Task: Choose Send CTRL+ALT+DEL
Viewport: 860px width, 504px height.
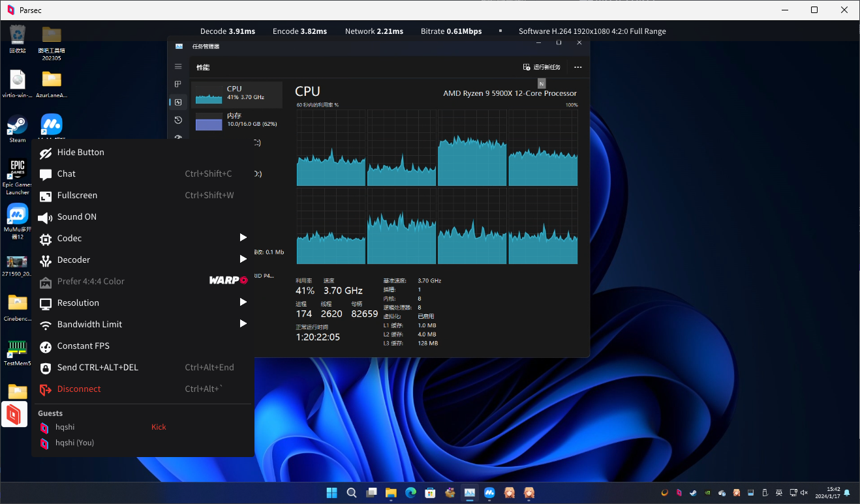Action: click(x=142, y=368)
